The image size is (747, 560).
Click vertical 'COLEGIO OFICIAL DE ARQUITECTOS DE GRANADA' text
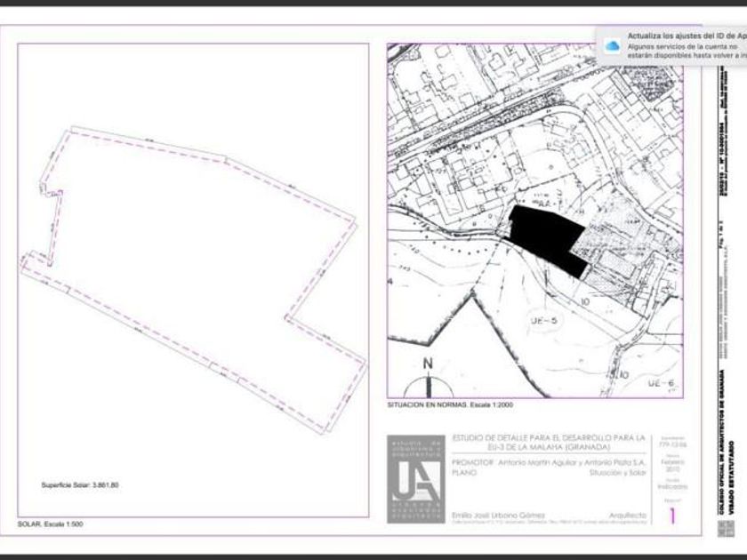(722, 443)
